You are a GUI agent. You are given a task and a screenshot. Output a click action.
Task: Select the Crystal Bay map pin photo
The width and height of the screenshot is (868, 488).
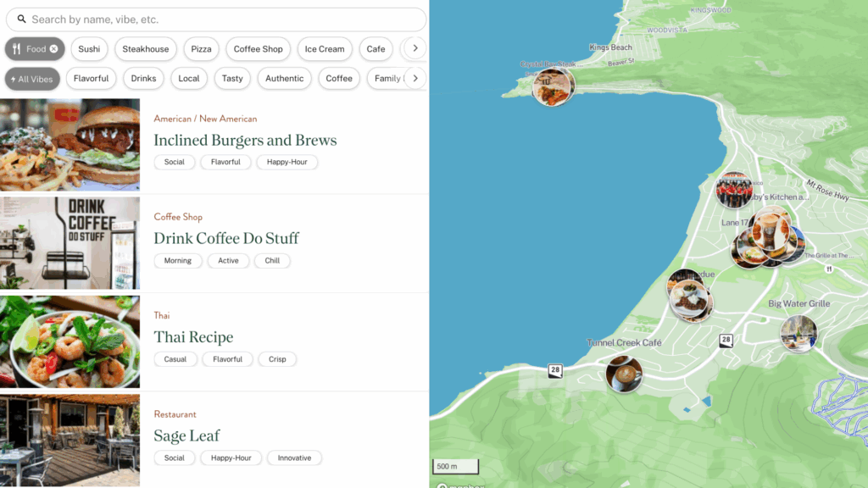[554, 86]
